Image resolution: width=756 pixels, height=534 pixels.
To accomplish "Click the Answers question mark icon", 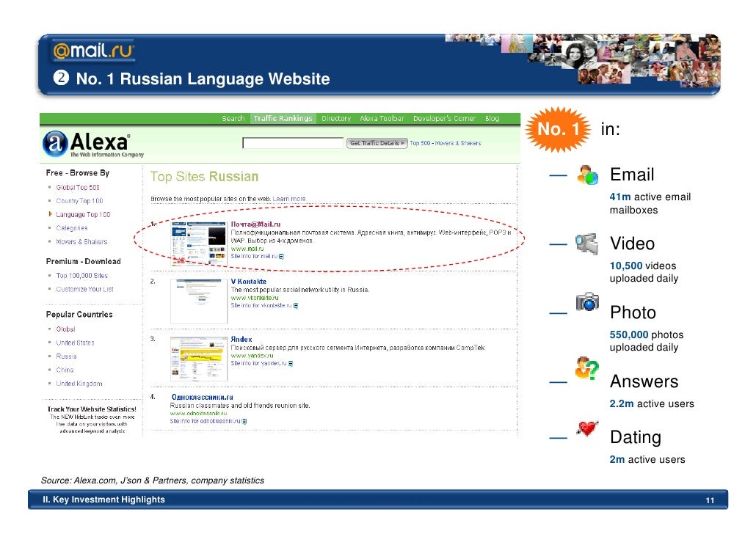I will 586,368.
